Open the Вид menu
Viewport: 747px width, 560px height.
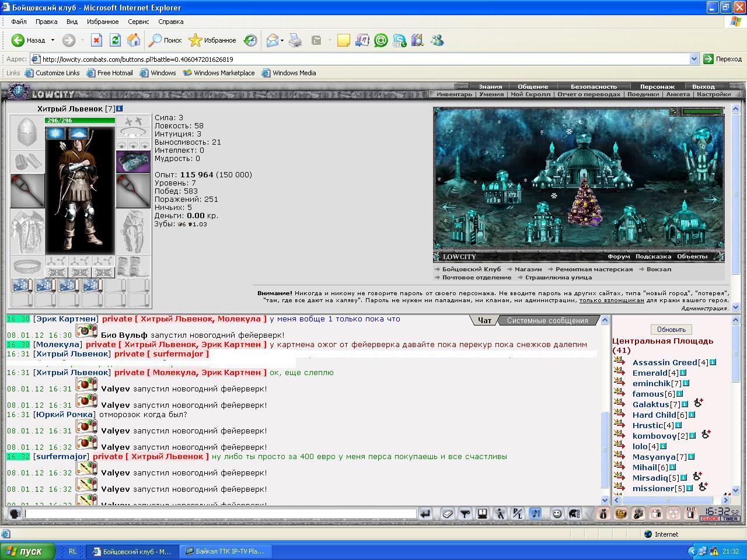tap(72, 22)
